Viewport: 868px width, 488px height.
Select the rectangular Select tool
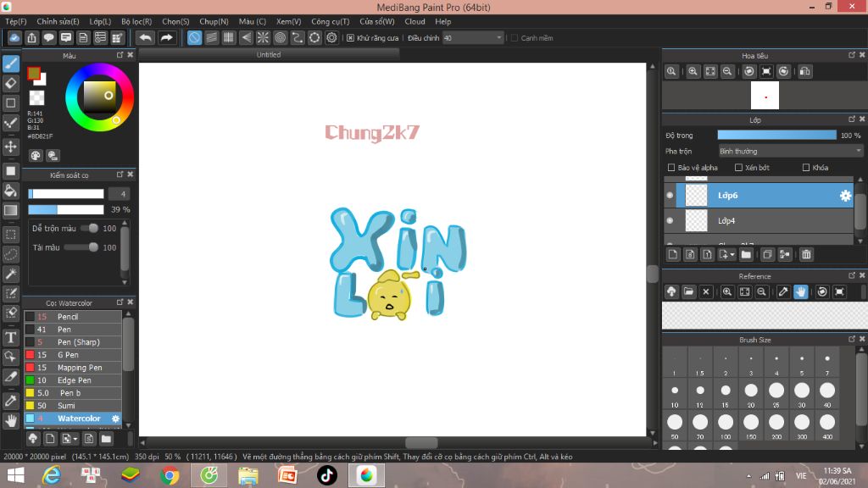(x=11, y=234)
